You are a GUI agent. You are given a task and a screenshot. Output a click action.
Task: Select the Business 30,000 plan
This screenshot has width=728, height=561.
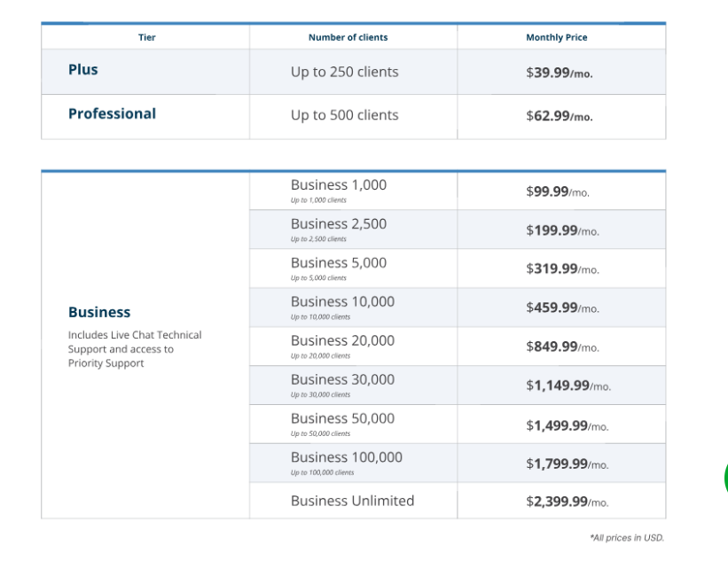342,379
